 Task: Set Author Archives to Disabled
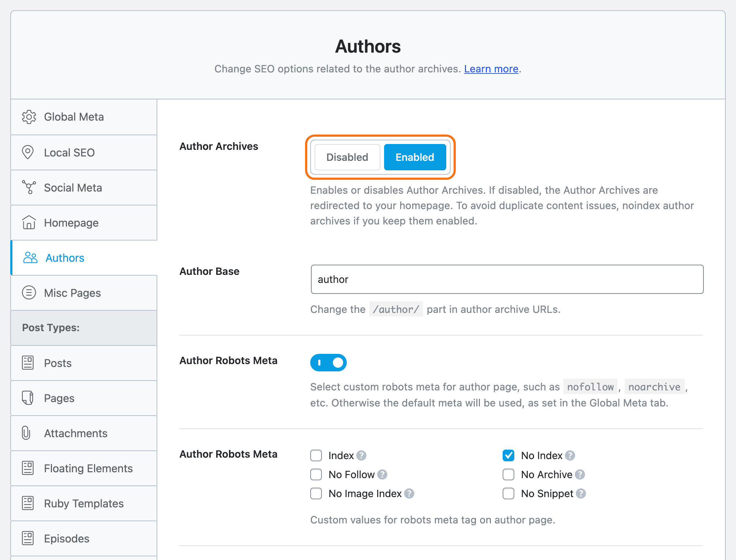(x=347, y=157)
